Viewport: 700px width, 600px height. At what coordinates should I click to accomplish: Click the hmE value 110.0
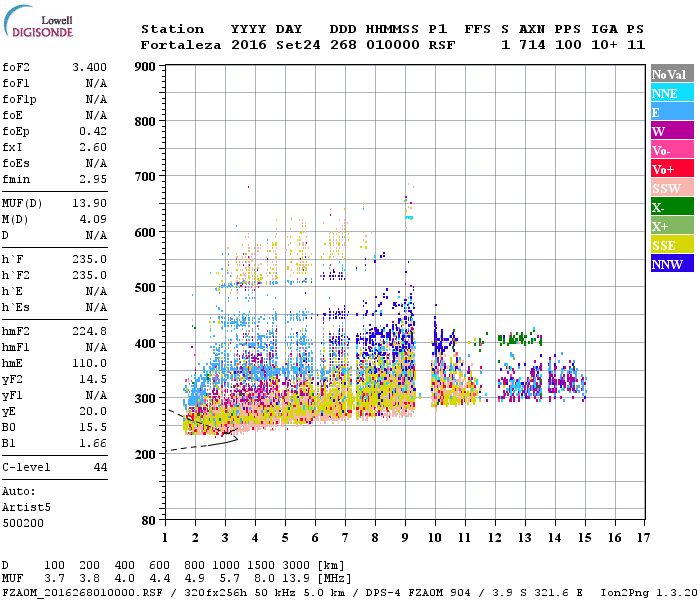pos(89,363)
